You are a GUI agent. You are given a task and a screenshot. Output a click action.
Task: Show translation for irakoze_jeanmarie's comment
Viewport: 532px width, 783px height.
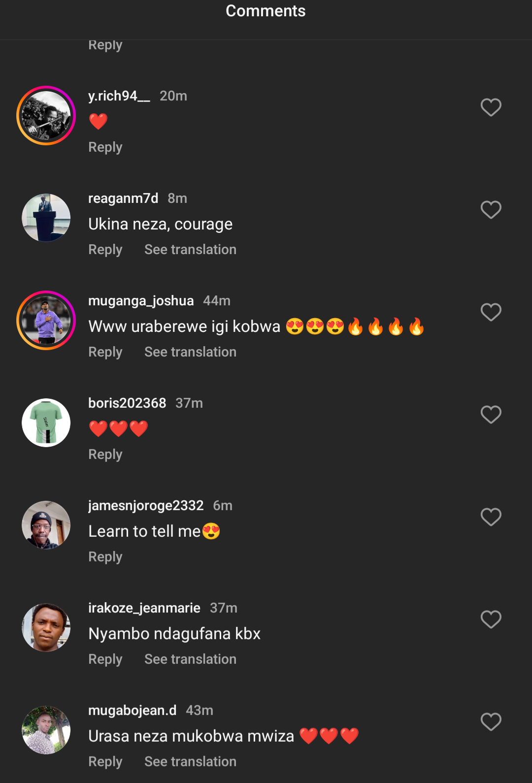coord(190,659)
